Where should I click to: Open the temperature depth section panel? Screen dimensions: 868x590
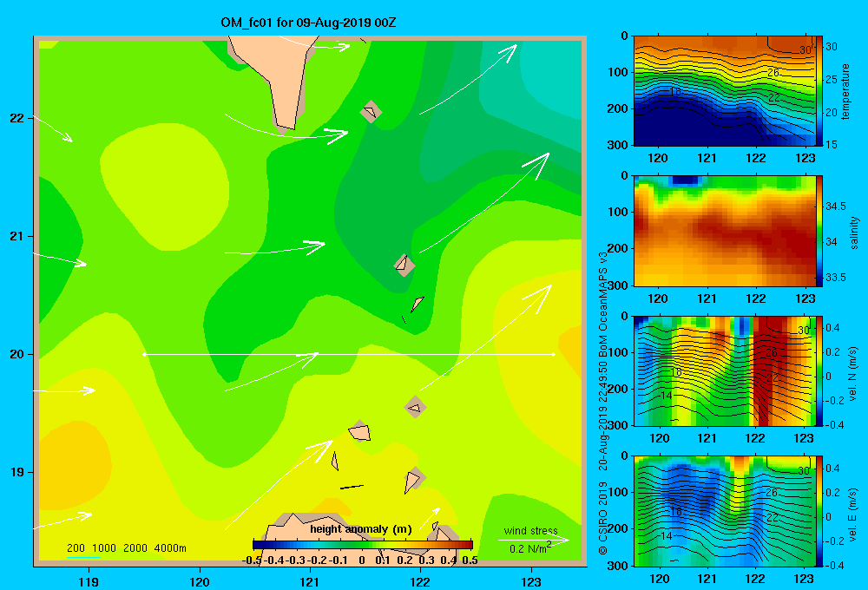point(724,91)
